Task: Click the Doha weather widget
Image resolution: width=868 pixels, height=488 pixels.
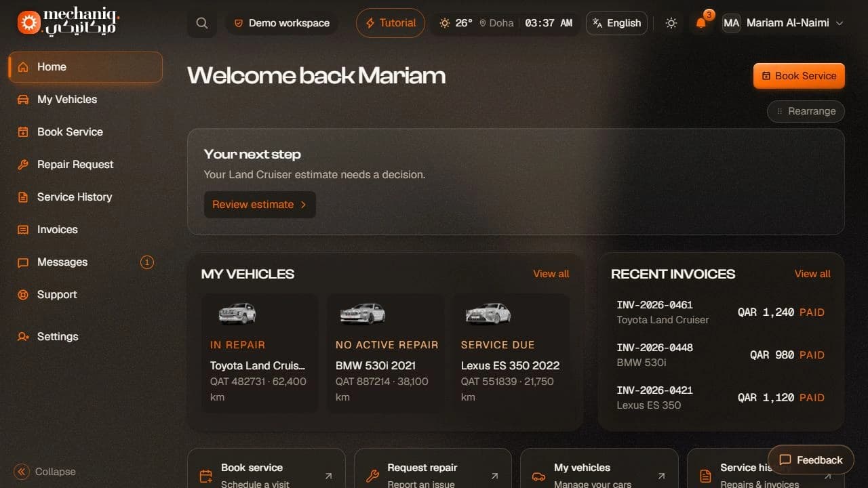Action: coord(476,23)
